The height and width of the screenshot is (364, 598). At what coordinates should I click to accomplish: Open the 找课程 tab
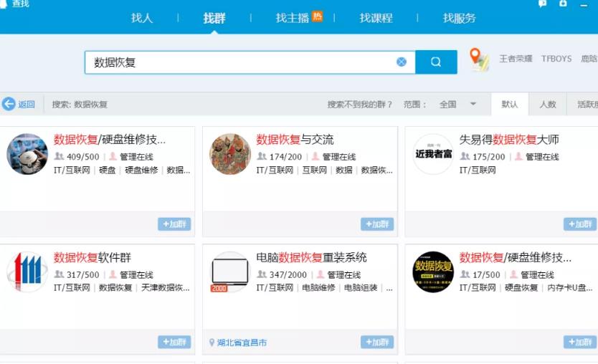376,18
